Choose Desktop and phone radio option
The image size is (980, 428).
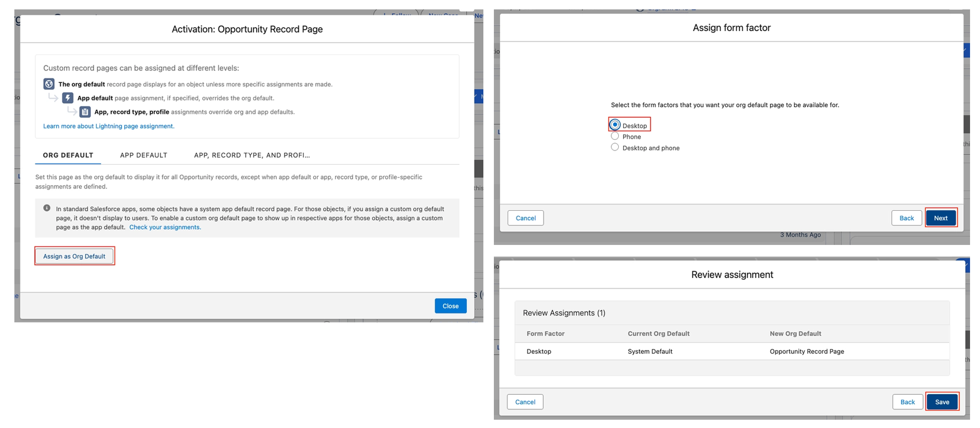pos(615,147)
